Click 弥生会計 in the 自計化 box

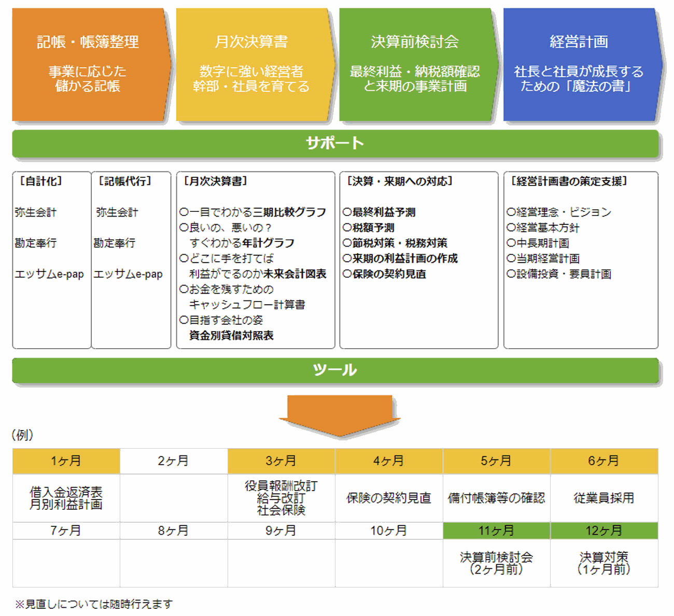click(x=36, y=212)
